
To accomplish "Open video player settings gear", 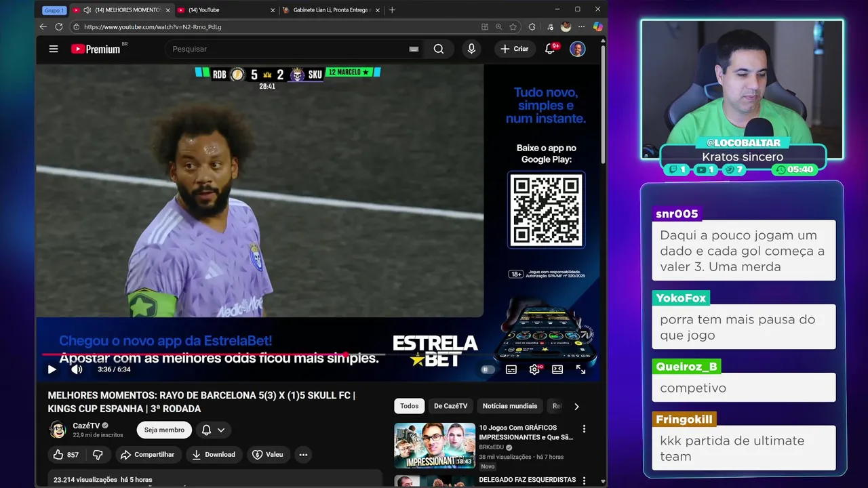I will (534, 369).
